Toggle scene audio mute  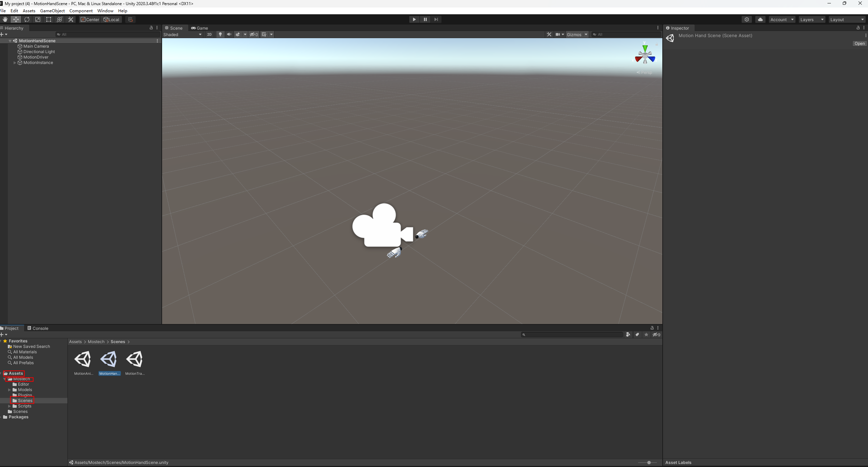229,34
